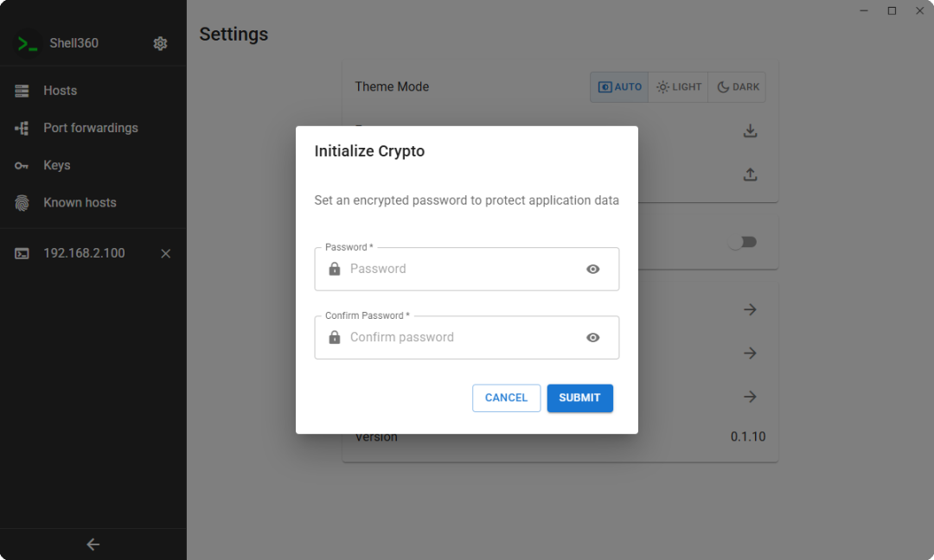
Task: Cancel the Initialize Crypto dialog
Action: click(x=506, y=398)
